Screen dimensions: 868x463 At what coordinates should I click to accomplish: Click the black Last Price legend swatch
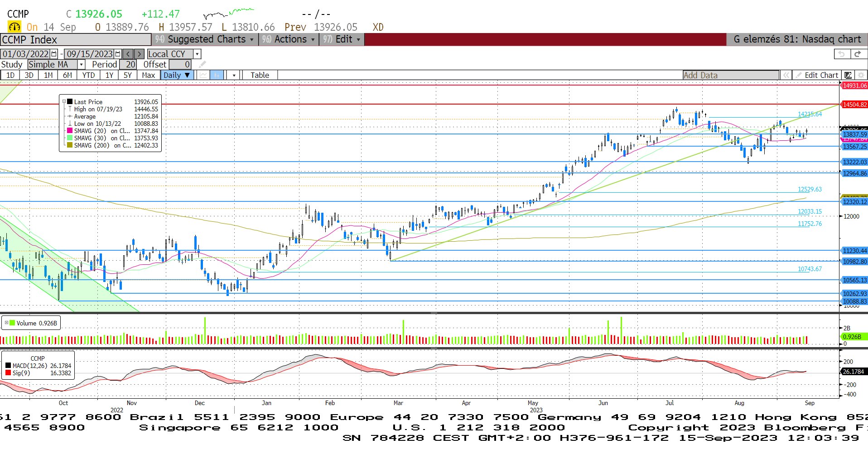(70, 102)
